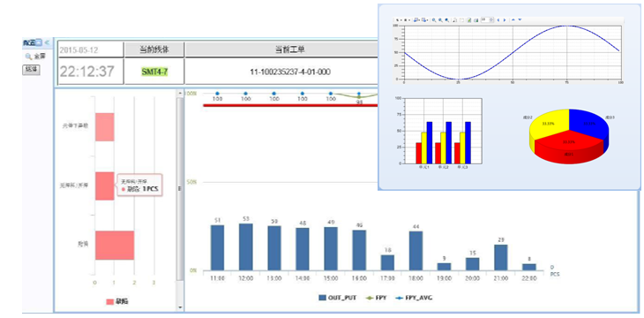The height and width of the screenshot is (318, 644).
Task: Click the SMT4-7 line label
Action: [154, 72]
